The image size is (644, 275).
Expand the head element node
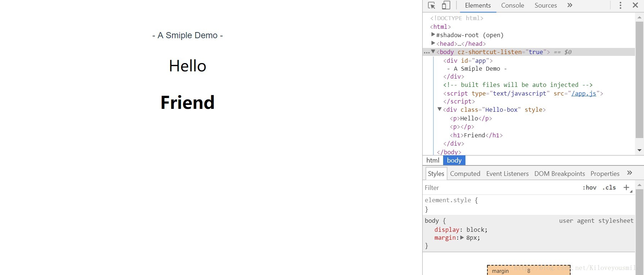click(x=433, y=43)
